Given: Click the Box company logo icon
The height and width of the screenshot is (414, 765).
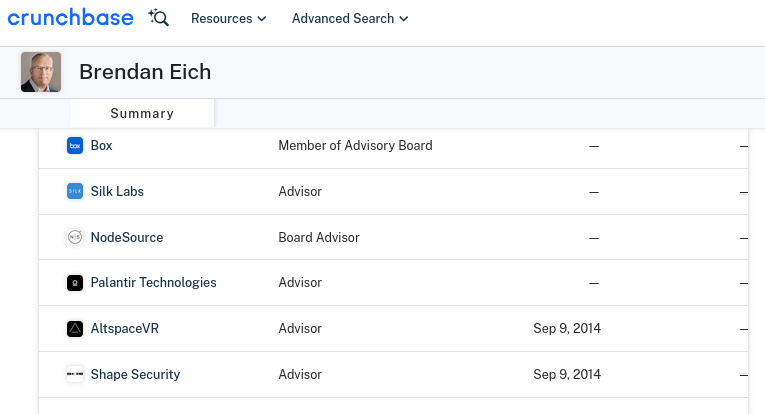Looking at the screenshot, I should 75,145.
